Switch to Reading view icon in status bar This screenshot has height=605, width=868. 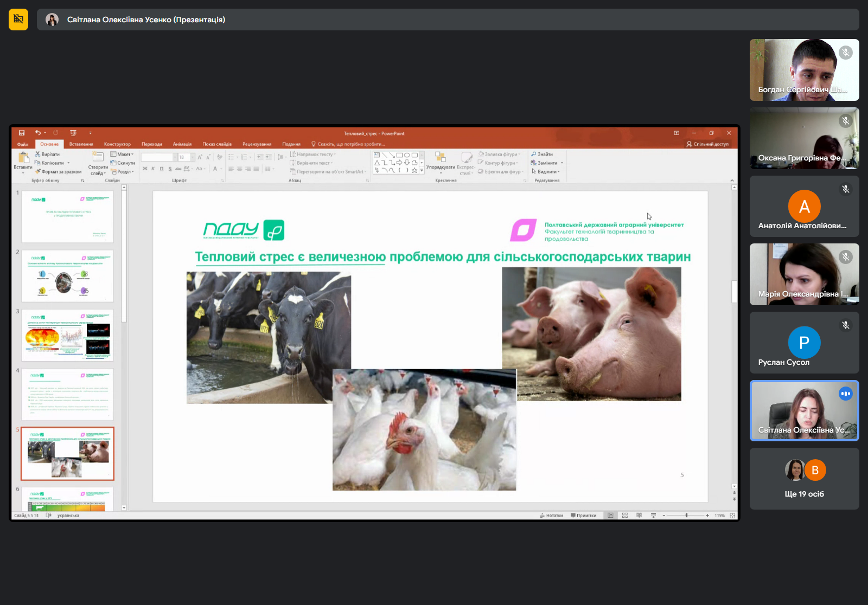[639, 516]
